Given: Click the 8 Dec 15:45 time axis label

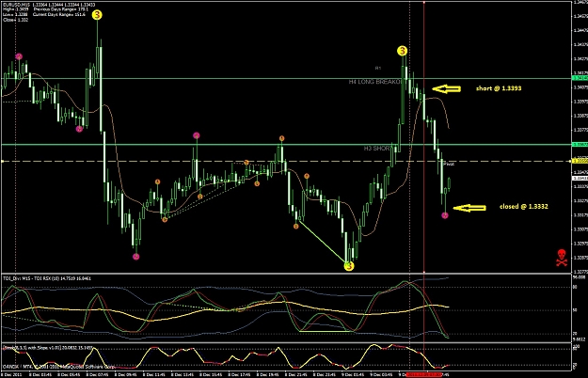Looking at the screenshot, I should [x=211, y=374].
